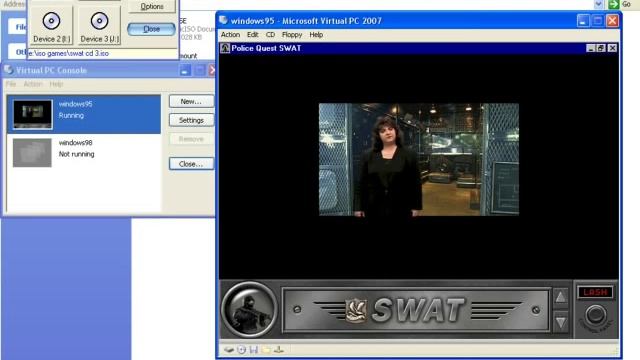This screenshot has width=640, height=360.
Task: Click the green Go arrow icon
Action: [x=613, y=4]
